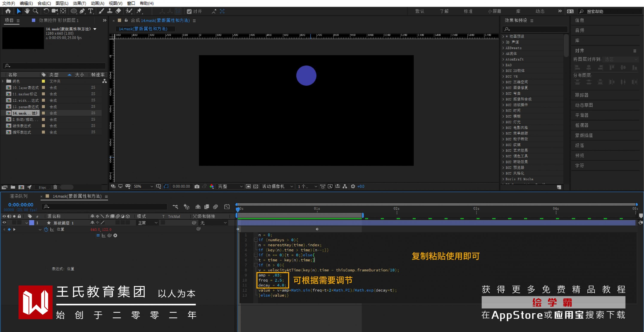Select the Puppet Pin tool

(x=139, y=11)
